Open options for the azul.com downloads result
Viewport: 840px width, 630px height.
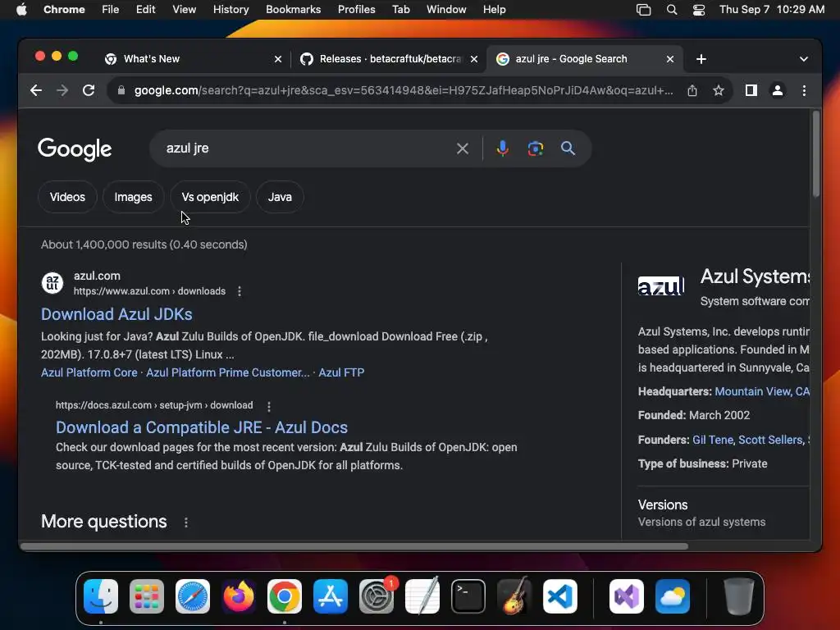[240, 291]
